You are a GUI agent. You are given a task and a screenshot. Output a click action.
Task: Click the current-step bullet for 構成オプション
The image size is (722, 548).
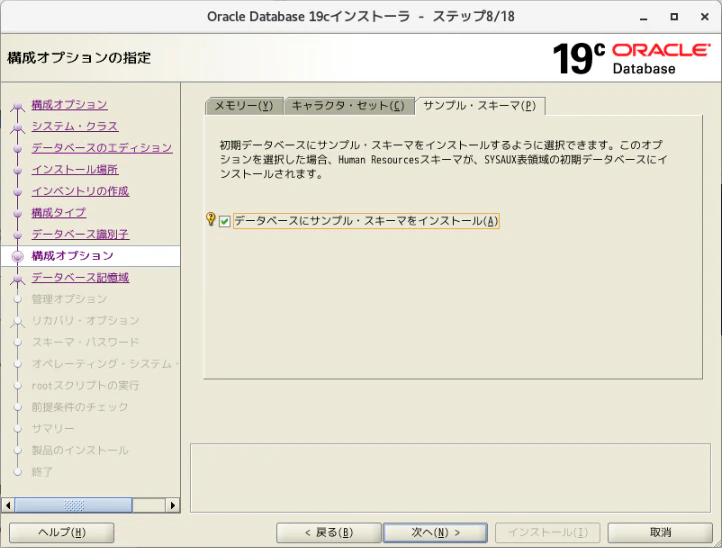click(17, 257)
